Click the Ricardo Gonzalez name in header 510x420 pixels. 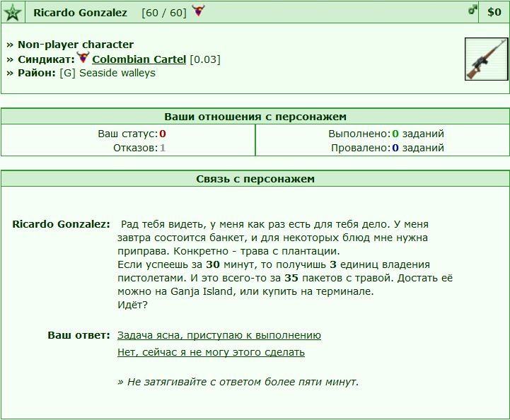(80, 13)
